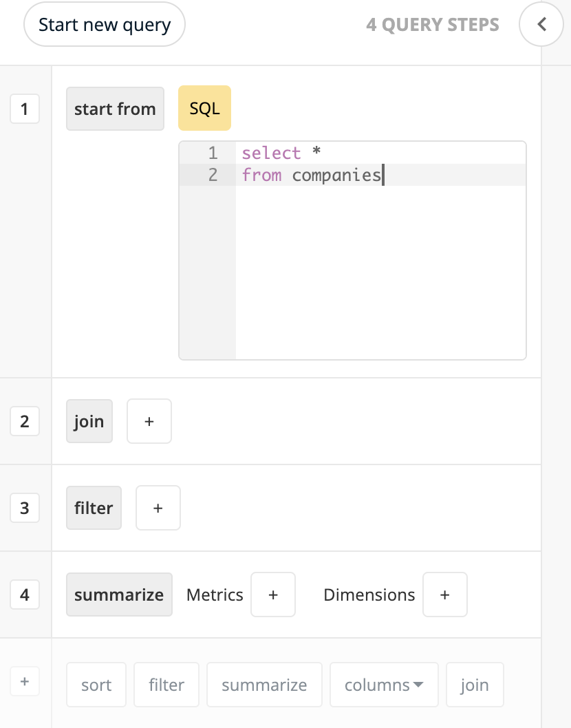Select step number 2 badge
Screen dimensions: 571x728
[25, 421]
